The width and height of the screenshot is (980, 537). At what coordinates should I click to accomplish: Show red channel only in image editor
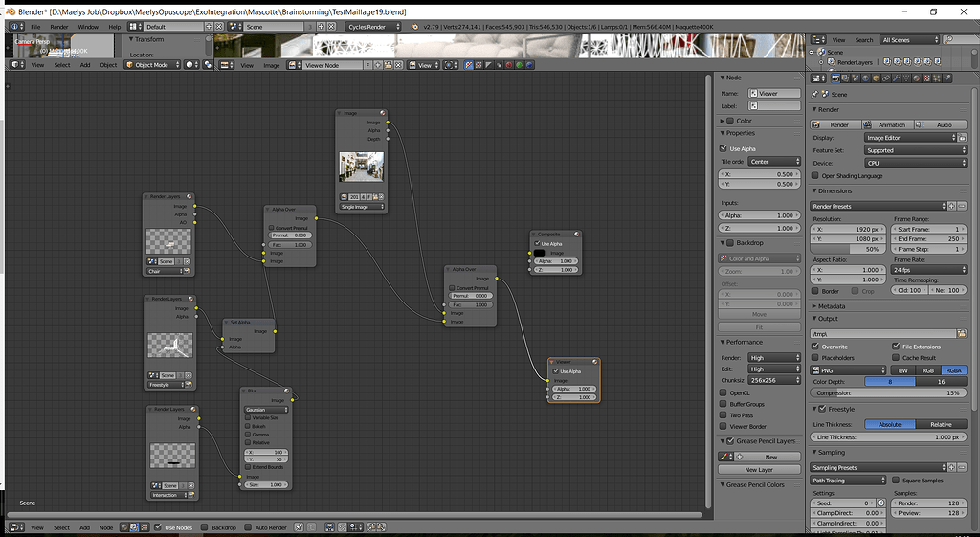(x=509, y=64)
